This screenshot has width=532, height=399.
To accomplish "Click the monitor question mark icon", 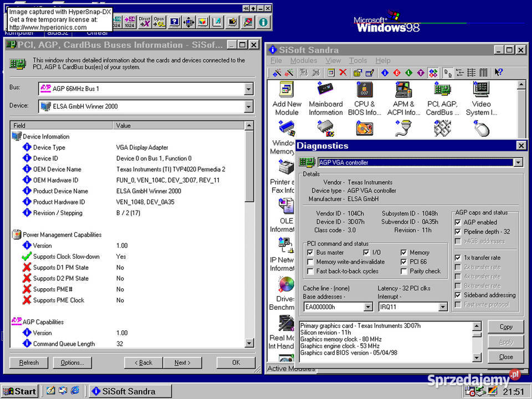I will pyautogui.click(x=174, y=22).
